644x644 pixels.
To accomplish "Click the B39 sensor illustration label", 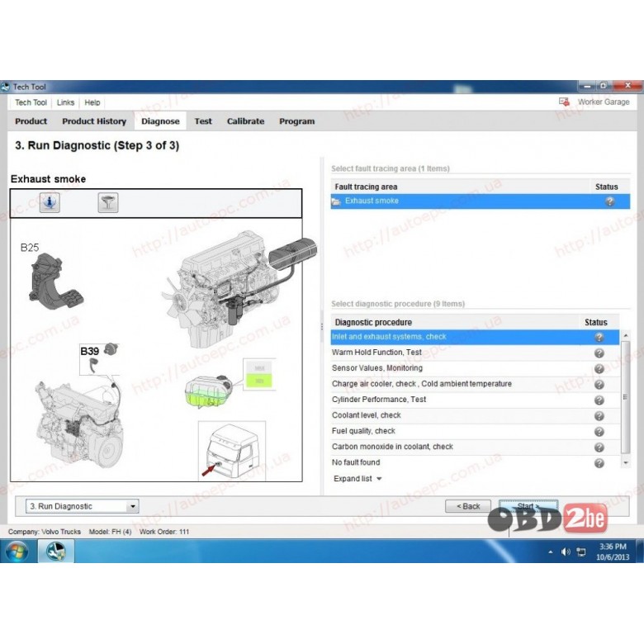I will pyautogui.click(x=89, y=352).
